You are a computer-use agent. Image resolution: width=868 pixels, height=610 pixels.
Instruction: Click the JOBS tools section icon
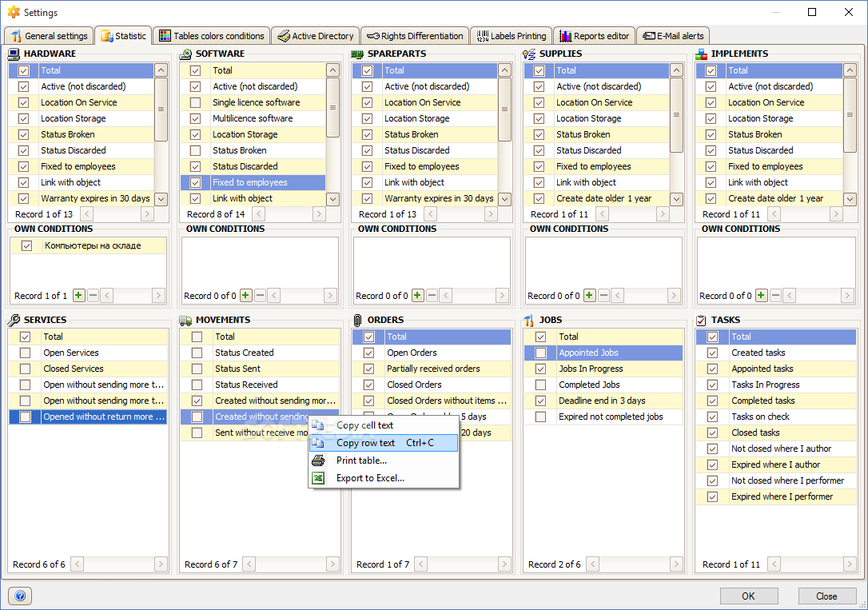click(529, 320)
